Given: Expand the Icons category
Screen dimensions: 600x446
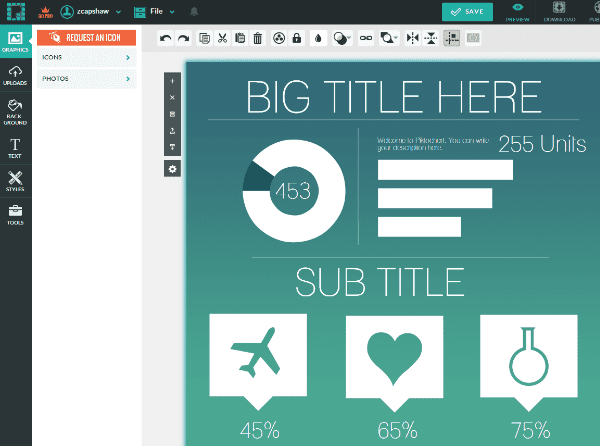Looking at the screenshot, I should pyautogui.click(x=86, y=57).
